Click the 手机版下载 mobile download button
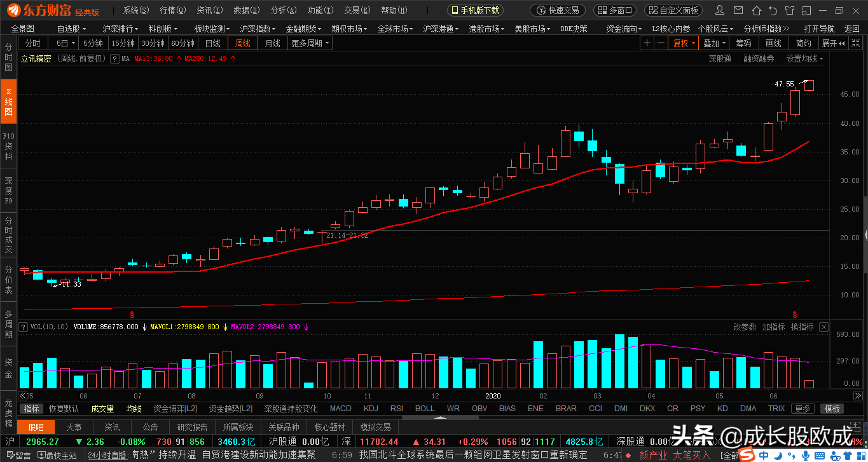Viewport: 868px width, 462px height. tap(476, 10)
